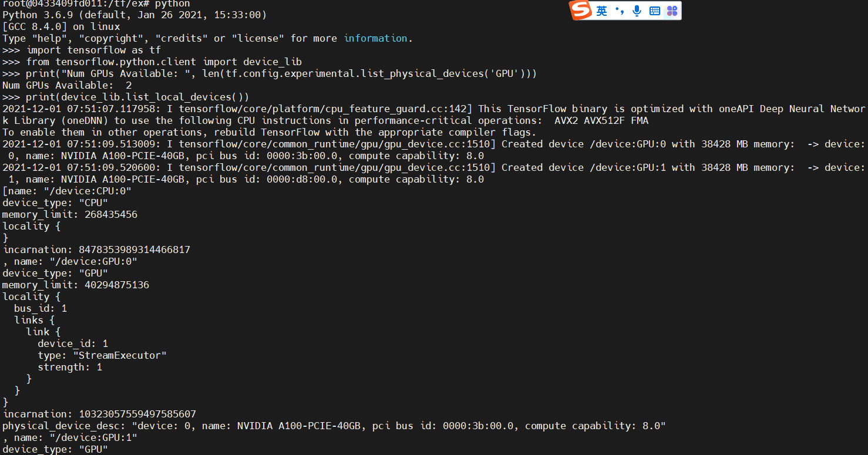The height and width of the screenshot is (455, 868).
Task: Click the punctuation style icon on Sogou bar
Action: point(618,10)
